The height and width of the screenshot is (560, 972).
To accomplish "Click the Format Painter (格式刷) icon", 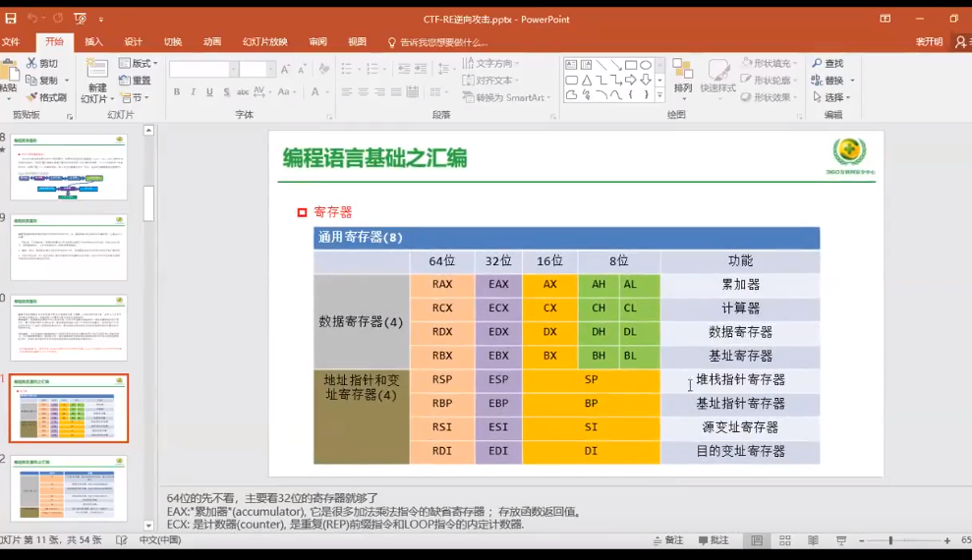I will (x=31, y=97).
